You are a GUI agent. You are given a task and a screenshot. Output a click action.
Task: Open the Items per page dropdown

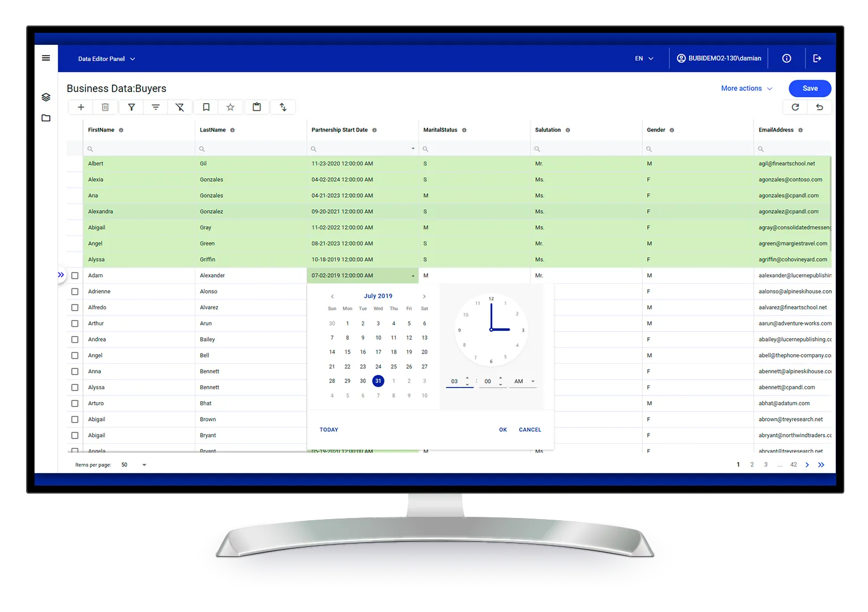tap(134, 465)
